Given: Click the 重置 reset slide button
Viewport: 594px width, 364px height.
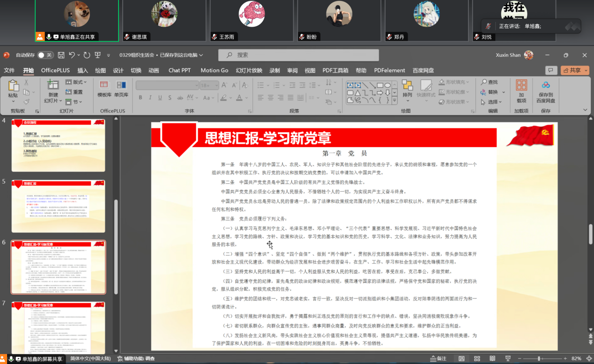Looking at the screenshot, I should coord(74,92).
